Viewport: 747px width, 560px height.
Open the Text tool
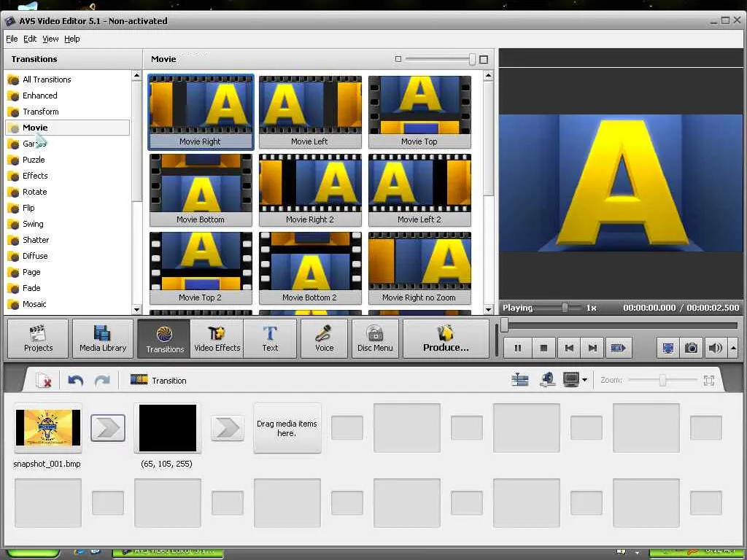(x=270, y=338)
